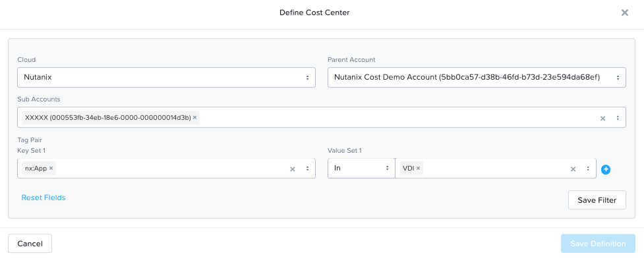Expand the Value Set 1 dropdown arrow

[x=588, y=168]
